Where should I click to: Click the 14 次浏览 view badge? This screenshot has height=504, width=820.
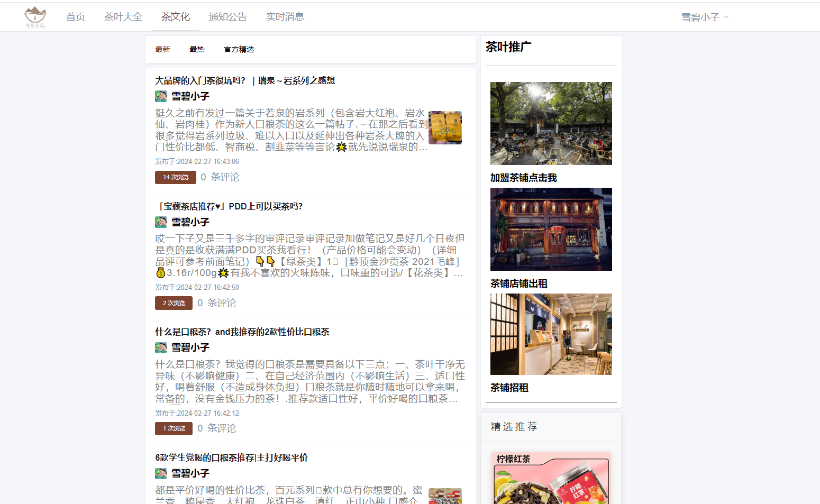[176, 177]
